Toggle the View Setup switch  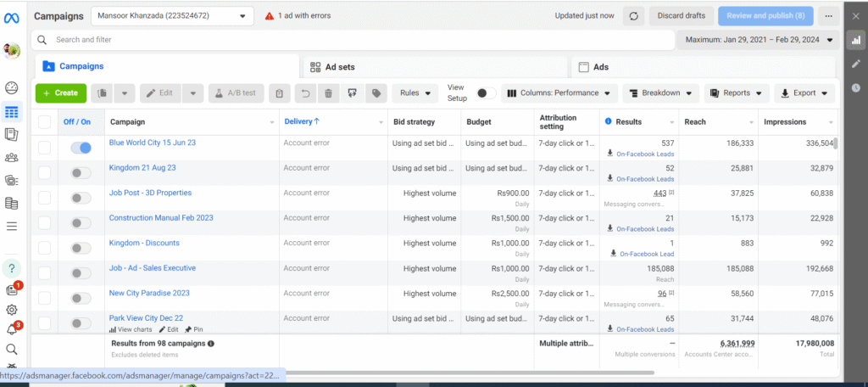click(x=486, y=93)
